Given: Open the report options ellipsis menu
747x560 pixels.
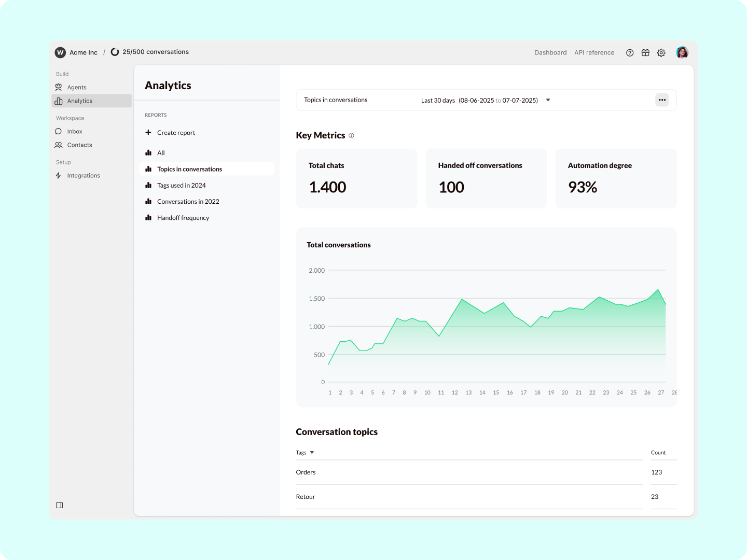Looking at the screenshot, I should [x=662, y=100].
